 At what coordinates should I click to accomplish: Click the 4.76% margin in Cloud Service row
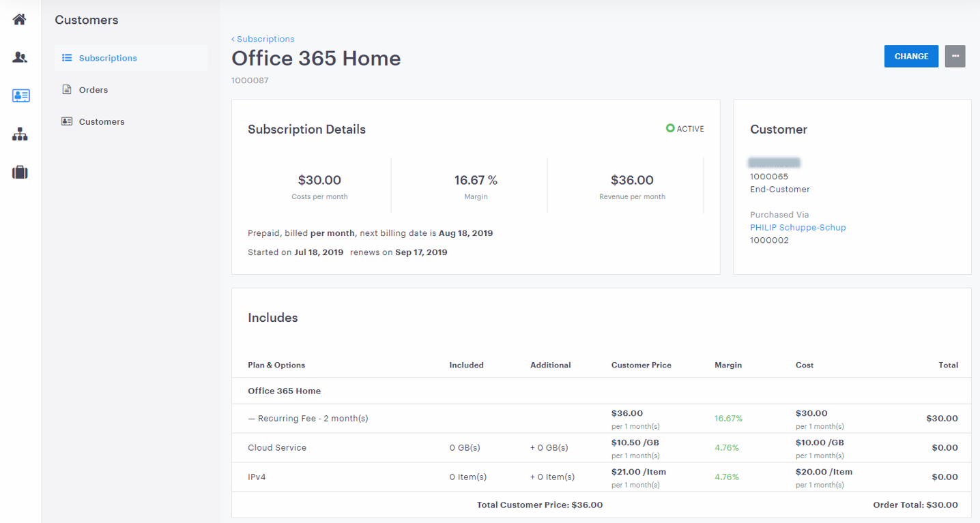(x=727, y=448)
